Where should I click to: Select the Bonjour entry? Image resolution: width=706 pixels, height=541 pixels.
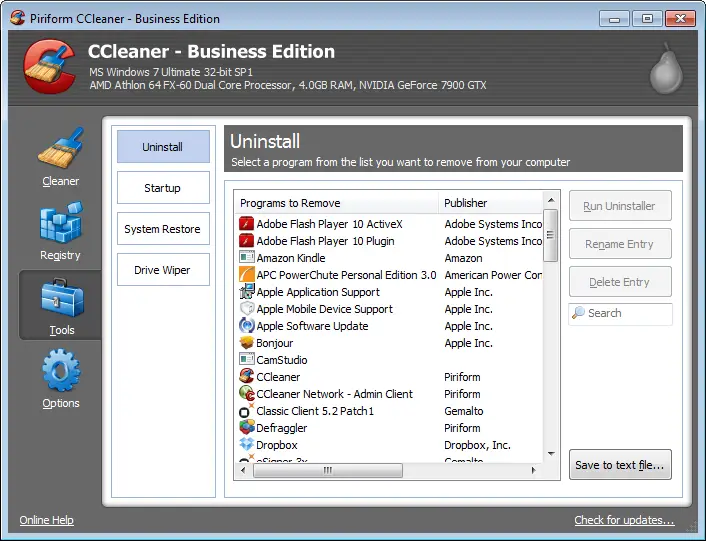(389, 343)
